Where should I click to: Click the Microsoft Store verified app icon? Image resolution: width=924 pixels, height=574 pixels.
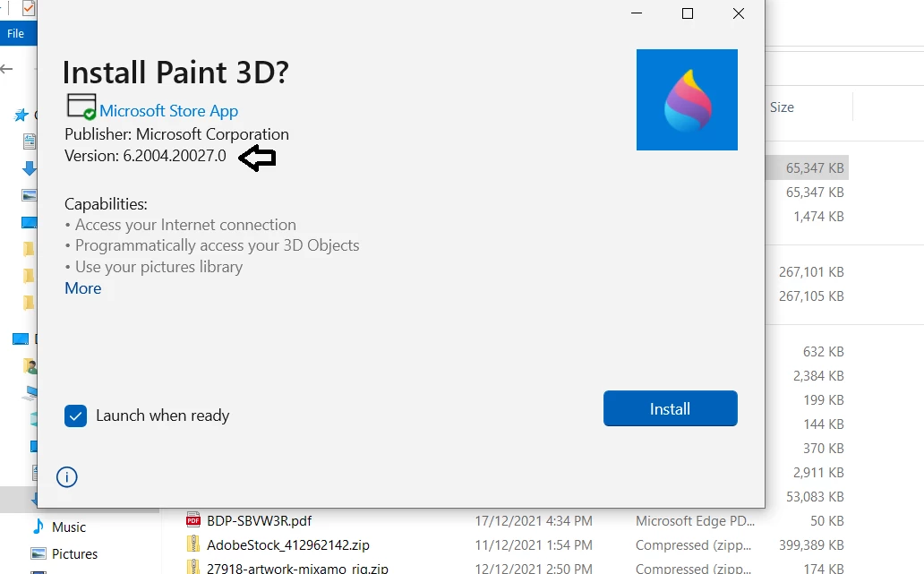[81, 107]
